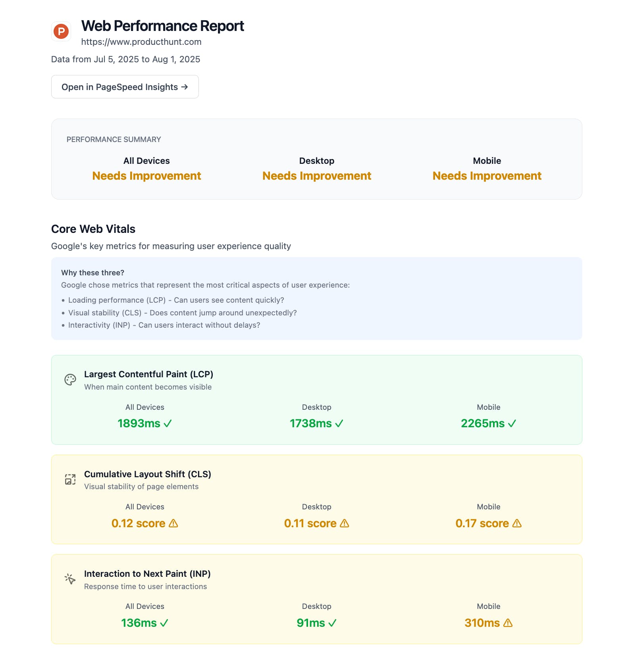Screen dimensions: 628x672
Task: Click Mobile Needs Improvement rating
Action: (487, 176)
